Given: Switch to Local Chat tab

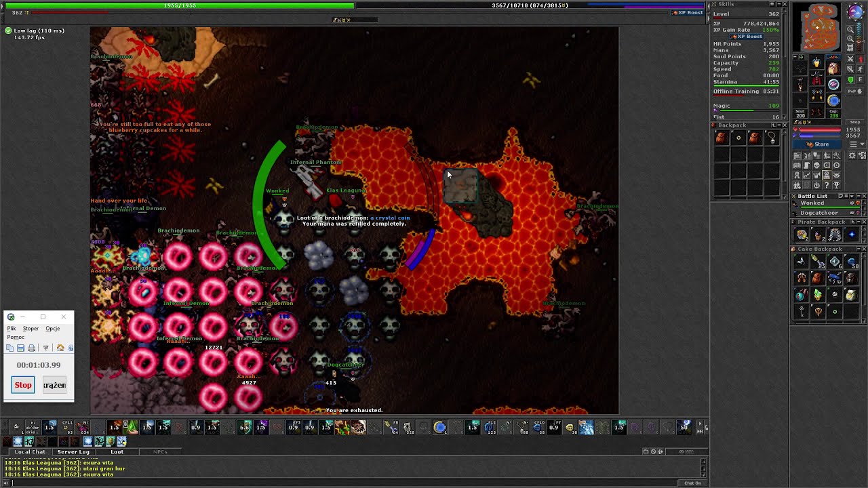Looking at the screenshot, I should [30, 452].
